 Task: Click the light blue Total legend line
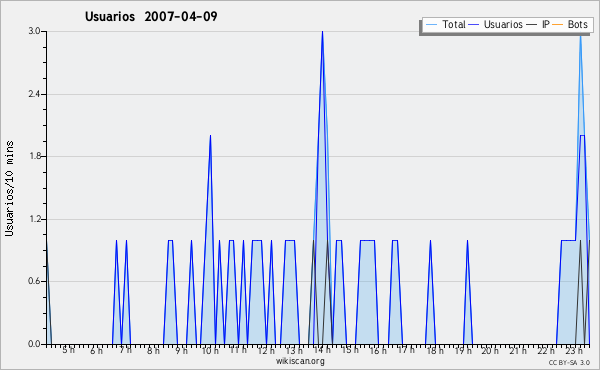click(431, 25)
